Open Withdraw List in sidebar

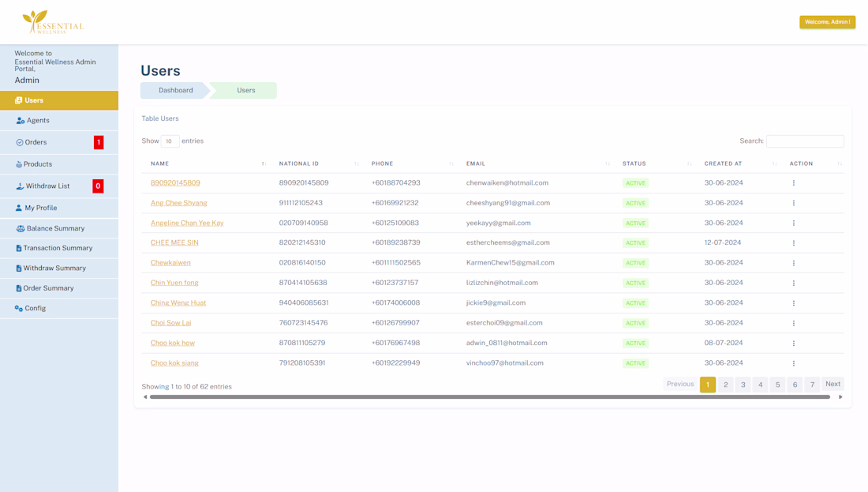(58, 186)
